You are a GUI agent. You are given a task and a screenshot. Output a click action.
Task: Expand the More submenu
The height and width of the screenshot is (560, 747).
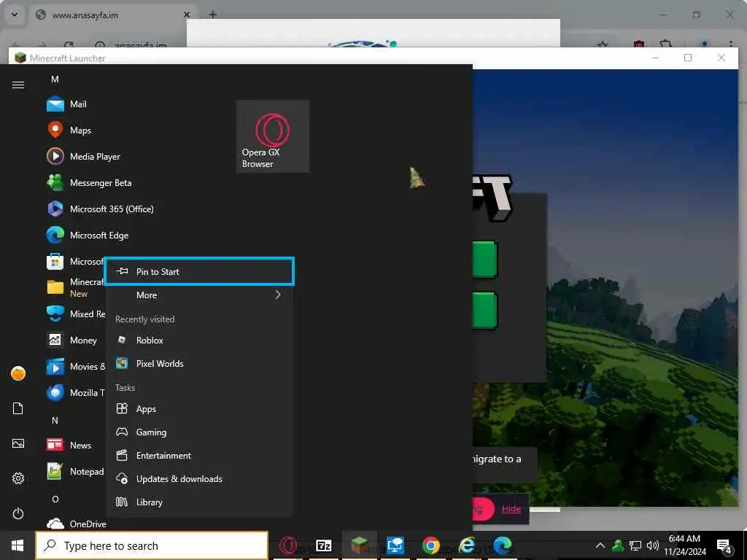point(199,295)
